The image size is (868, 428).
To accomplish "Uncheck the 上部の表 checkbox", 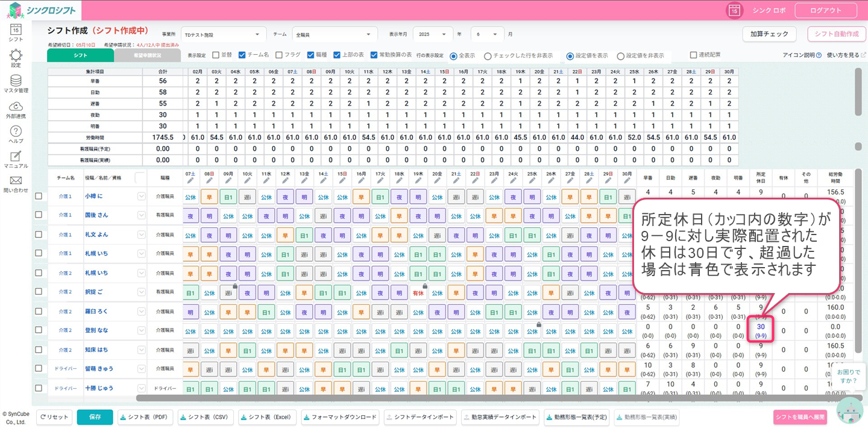I will click(x=337, y=55).
